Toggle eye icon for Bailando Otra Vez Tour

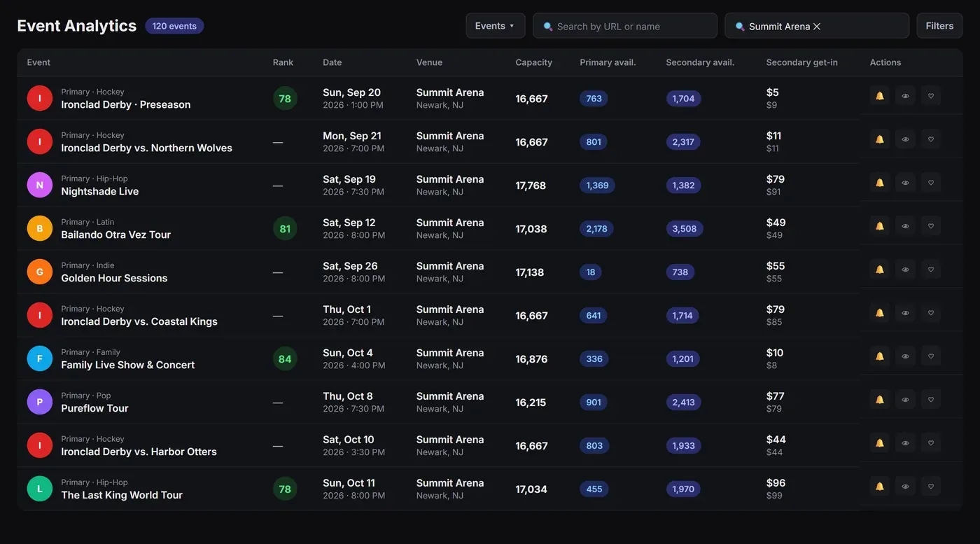905,226
